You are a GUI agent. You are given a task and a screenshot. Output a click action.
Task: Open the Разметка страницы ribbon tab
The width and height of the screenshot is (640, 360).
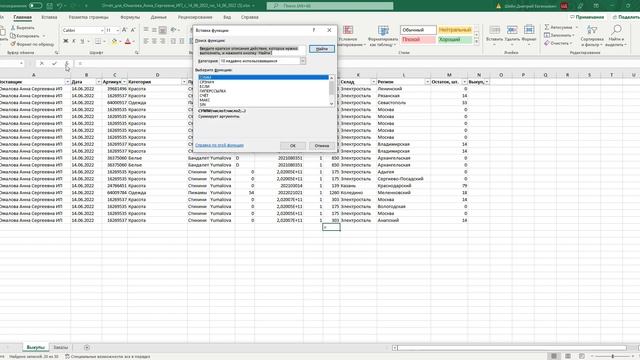pyautogui.click(x=89, y=17)
